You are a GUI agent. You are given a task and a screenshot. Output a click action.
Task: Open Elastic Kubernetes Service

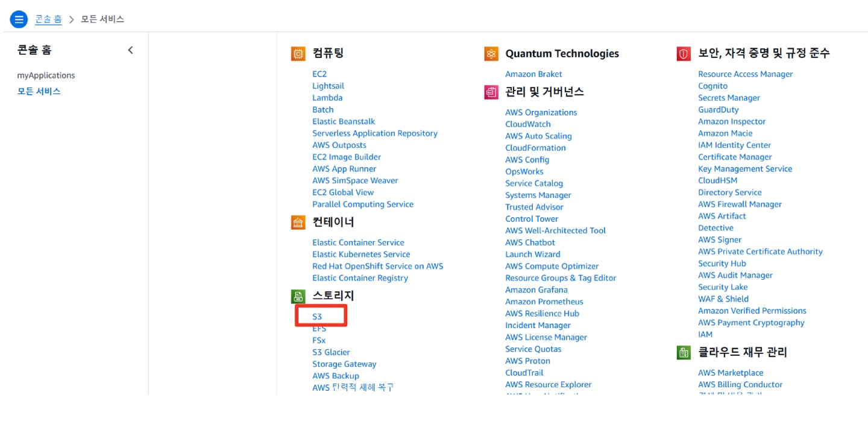(x=361, y=255)
